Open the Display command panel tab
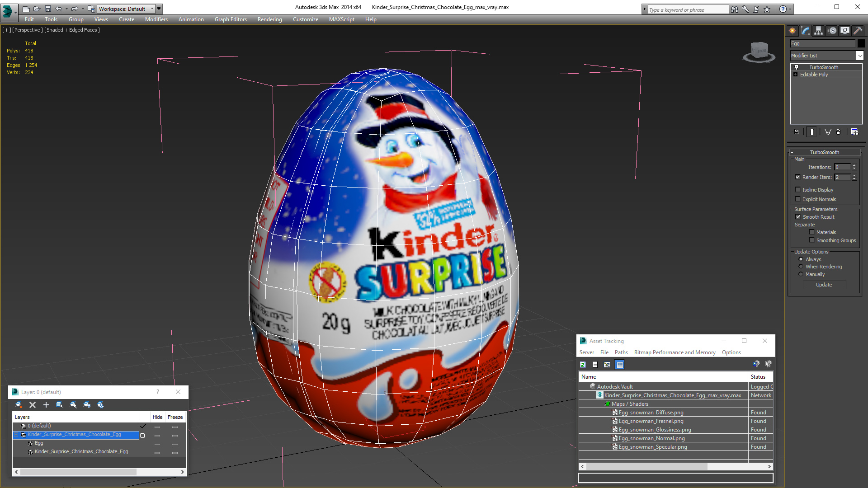This screenshot has width=868, height=488. coord(844,31)
